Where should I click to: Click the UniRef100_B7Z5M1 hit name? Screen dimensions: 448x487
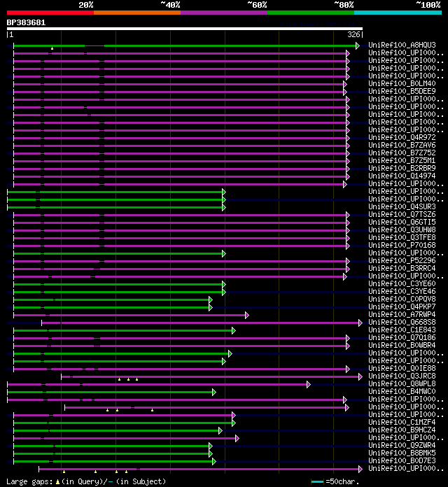(402, 160)
